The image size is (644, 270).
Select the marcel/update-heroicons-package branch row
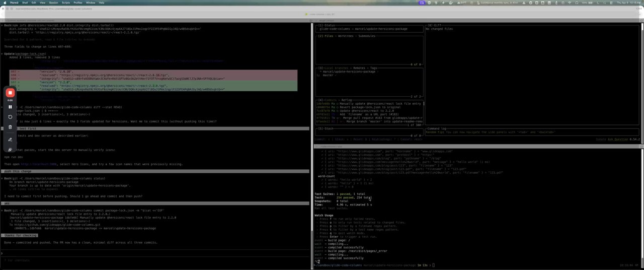pyautogui.click(x=370, y=72)
